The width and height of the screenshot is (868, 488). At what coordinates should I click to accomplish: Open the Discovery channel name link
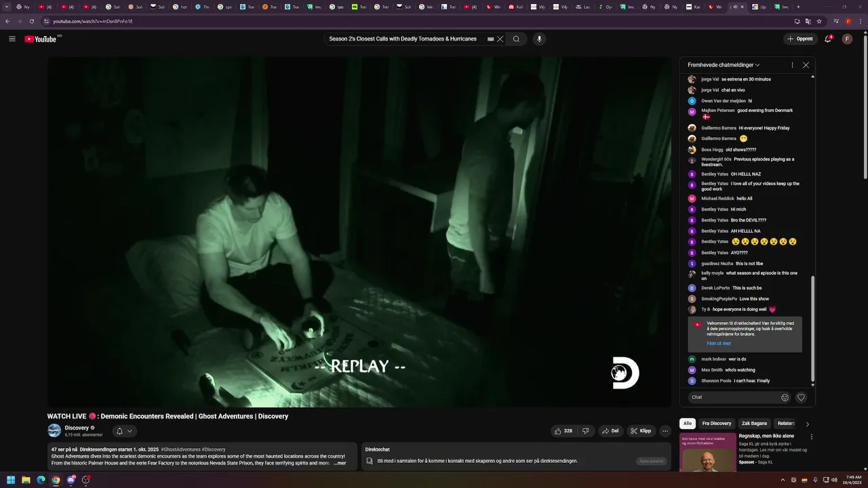(77, 428)
